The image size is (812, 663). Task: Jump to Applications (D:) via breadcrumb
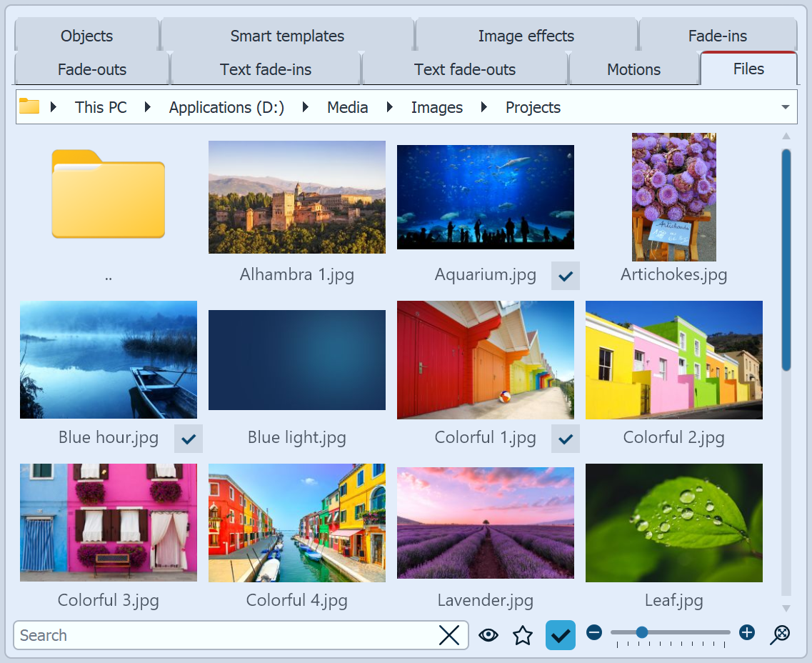[226, 107]
